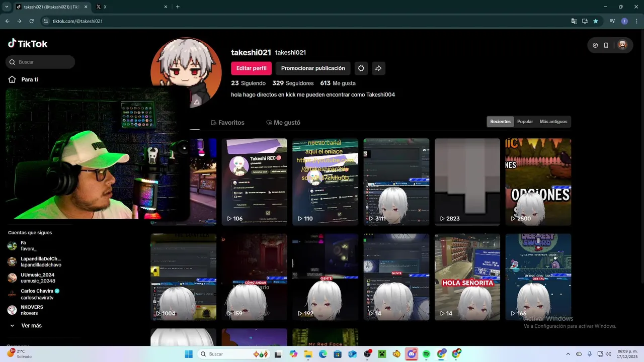This screenshot has height=362, width=644.
Task: Click the install app icon in address bar
Action: coord(585,21)
